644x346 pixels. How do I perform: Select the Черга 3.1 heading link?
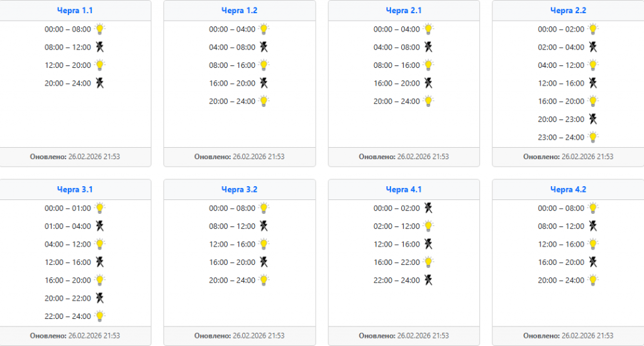tap(75, 189)
